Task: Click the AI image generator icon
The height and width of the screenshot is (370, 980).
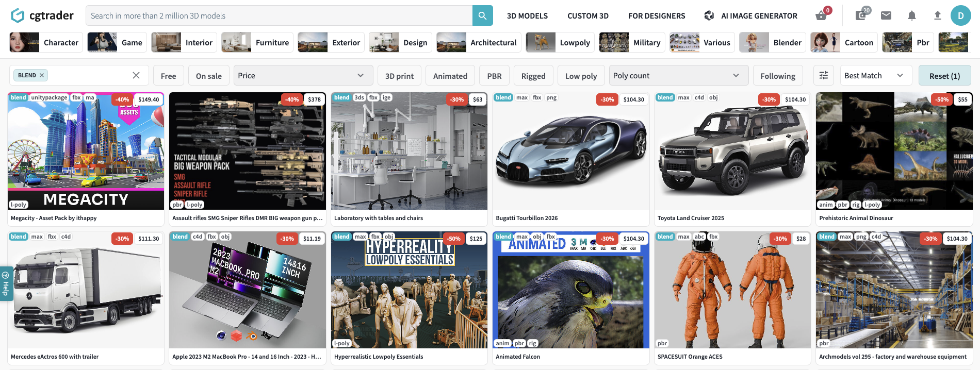Action: (709, 15)
